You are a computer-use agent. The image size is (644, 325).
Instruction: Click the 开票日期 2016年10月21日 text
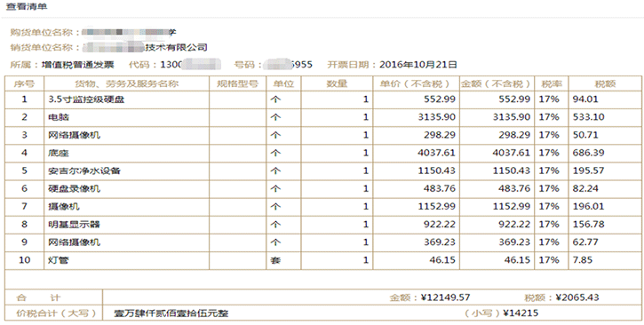click(393, 65)
